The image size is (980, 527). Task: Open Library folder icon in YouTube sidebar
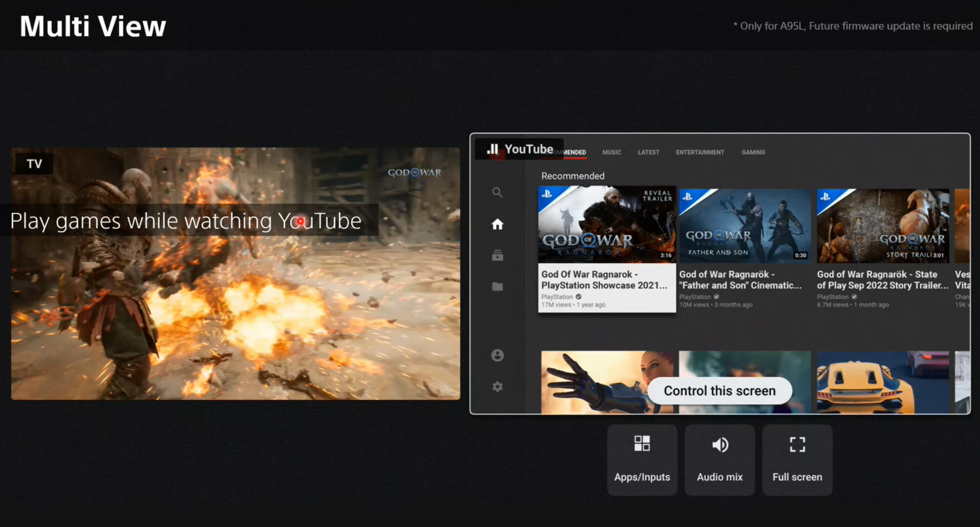pos(497,287)
